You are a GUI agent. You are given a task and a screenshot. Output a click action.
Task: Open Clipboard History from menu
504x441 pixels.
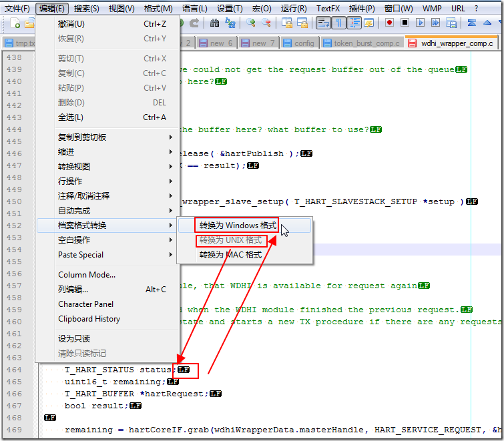(108, 319)
